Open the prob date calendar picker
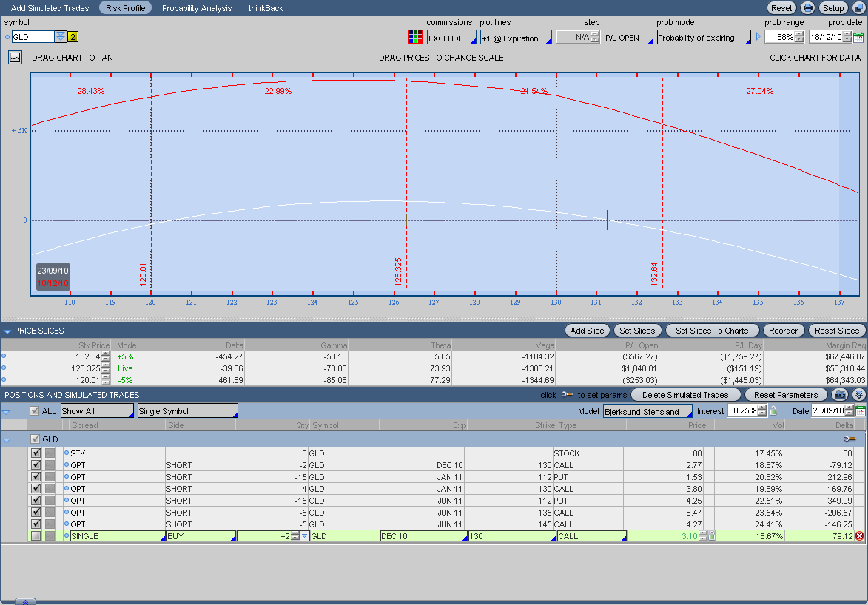Image resolution: width=868 pixels, height=605 pixels. pyautogui.click(x=858, y=37)
